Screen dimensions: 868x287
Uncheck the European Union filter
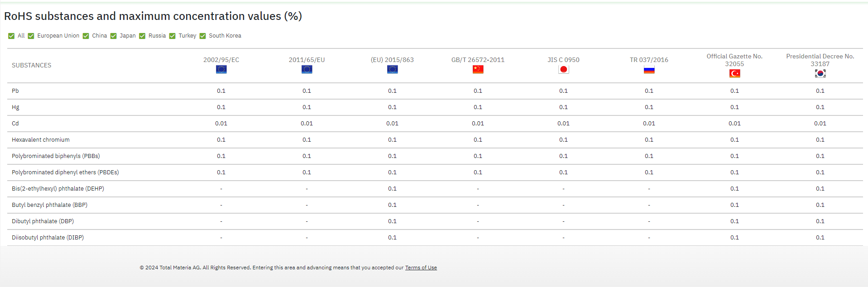click(x=31, y=36)
